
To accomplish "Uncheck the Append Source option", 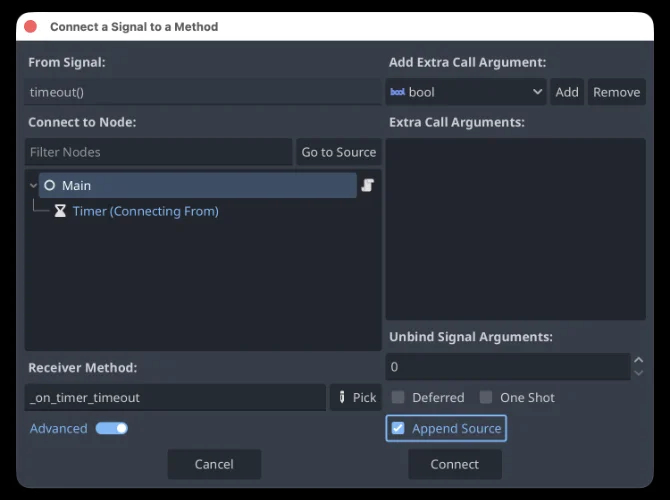I will 398,428.
